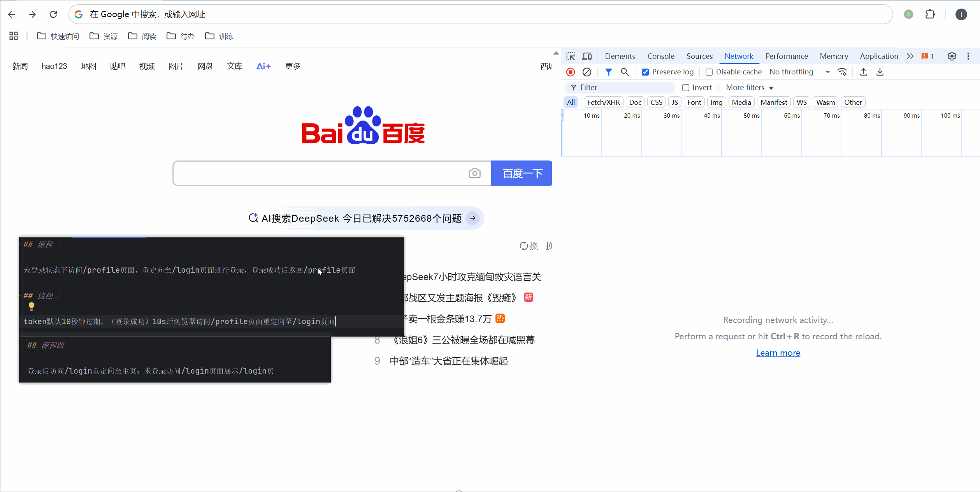Image resolution: width=980 pixels, height=492 pixels.
Task: Click the camera icon in Baidu search box
Action: coord(474,173)
